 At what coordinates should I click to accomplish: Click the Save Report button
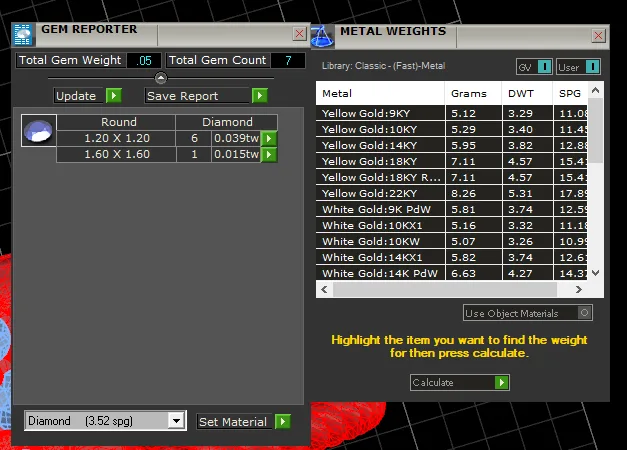(x=198, y=96)
